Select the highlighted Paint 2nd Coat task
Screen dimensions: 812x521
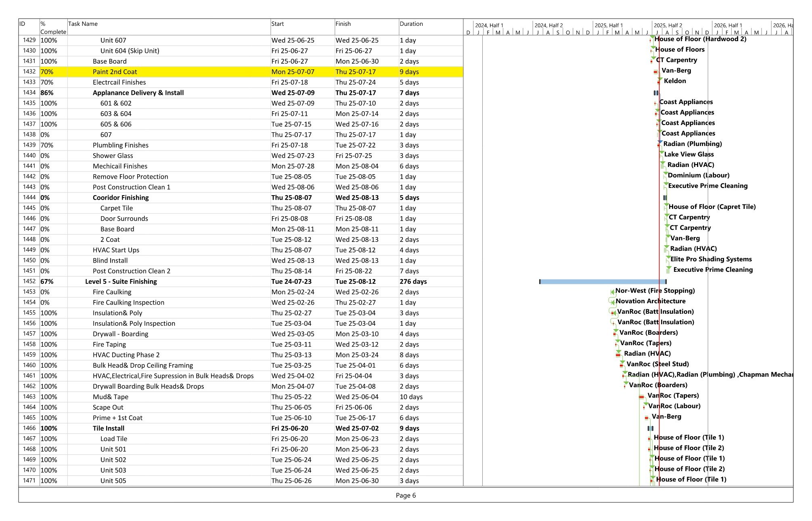[115, 72]
